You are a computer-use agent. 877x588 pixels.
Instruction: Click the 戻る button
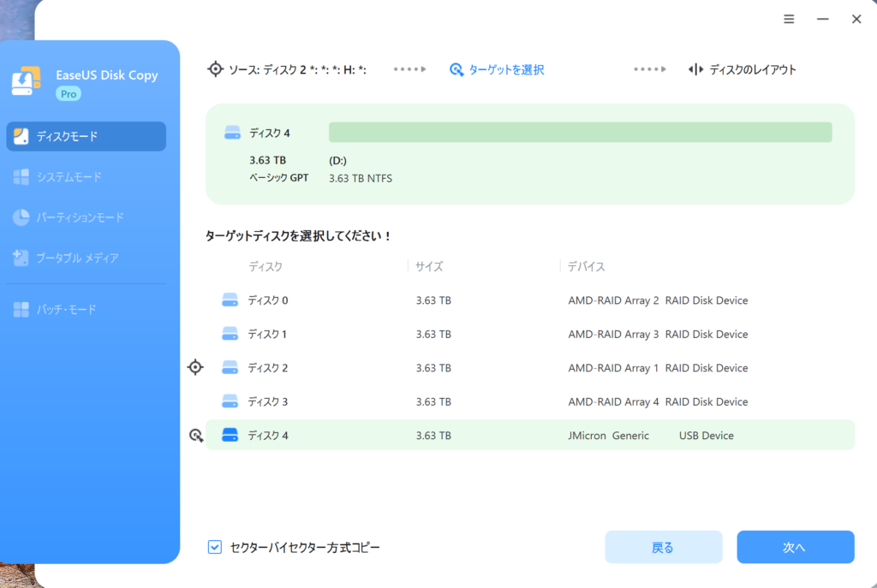pos(663,547)
